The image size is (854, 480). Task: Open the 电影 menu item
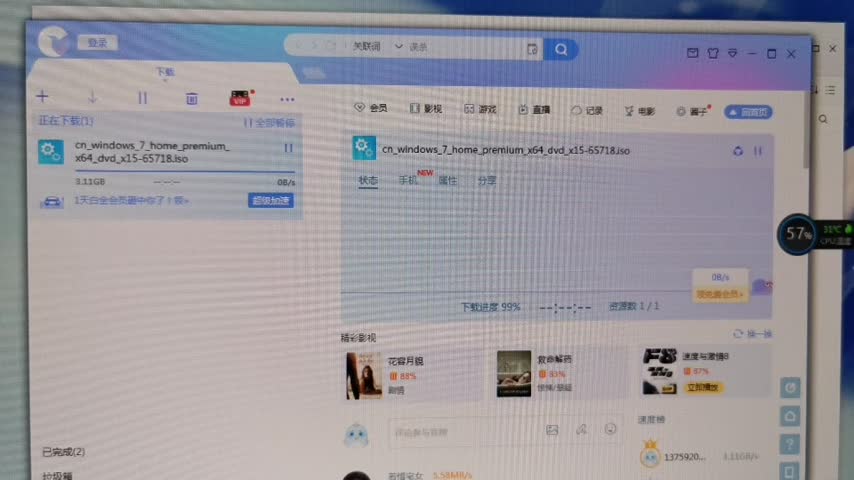tap(640, 111)
